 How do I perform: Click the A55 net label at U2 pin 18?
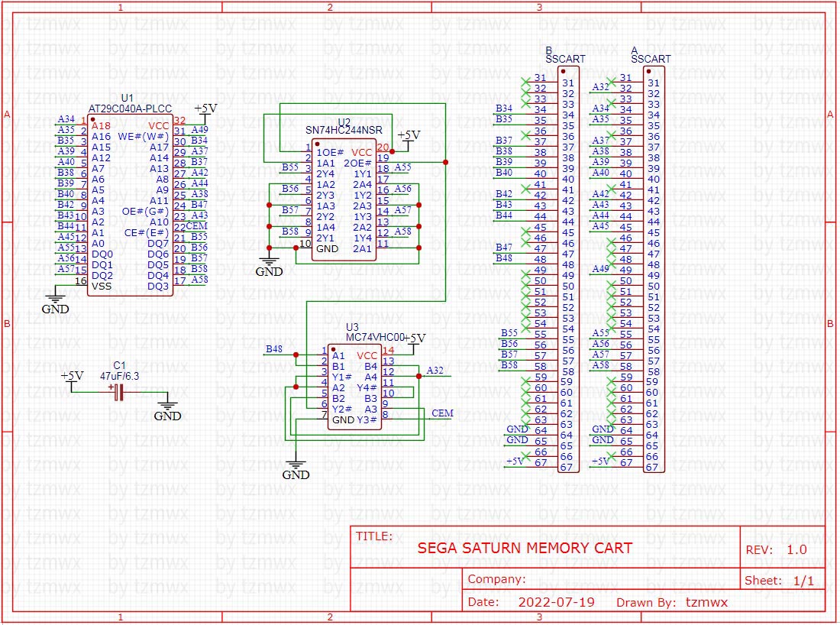click(x=403, y=167)
